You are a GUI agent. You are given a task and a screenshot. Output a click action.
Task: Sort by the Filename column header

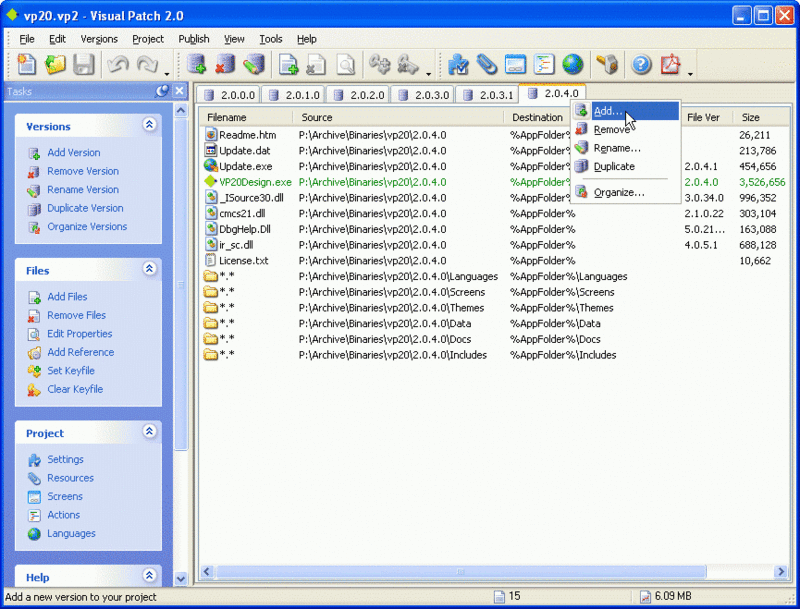click(246, 117)
